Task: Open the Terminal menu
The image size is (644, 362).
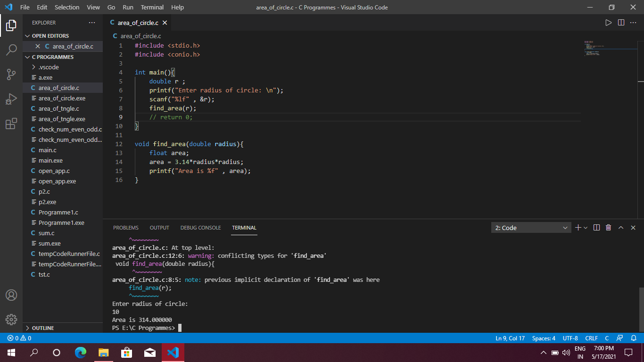Action: pos(152,8)
